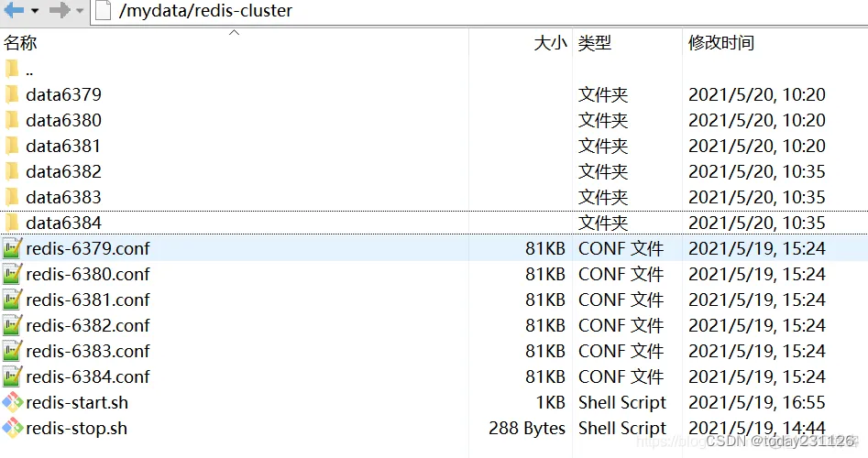This screenshot has height=458, width=868.
Task: Click the 81KB size of redis-6379.conf
Action: [x=545, y=248]
